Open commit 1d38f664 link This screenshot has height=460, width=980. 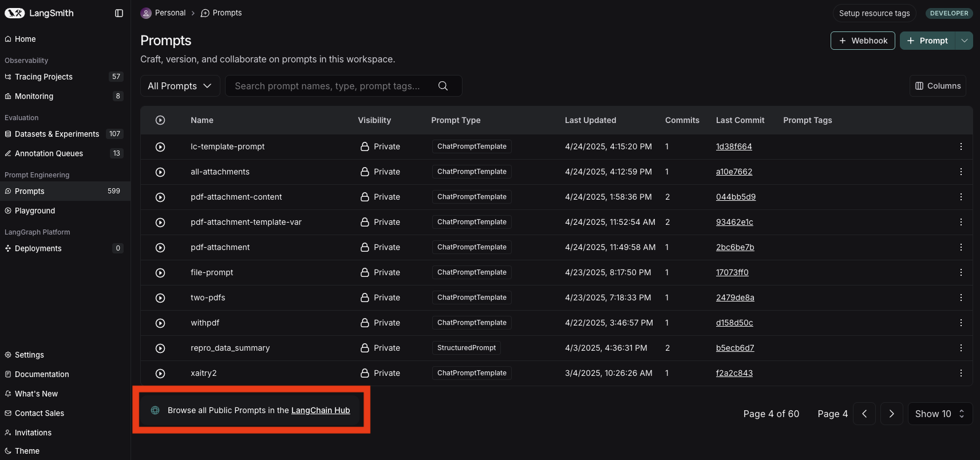coord(733,146)
